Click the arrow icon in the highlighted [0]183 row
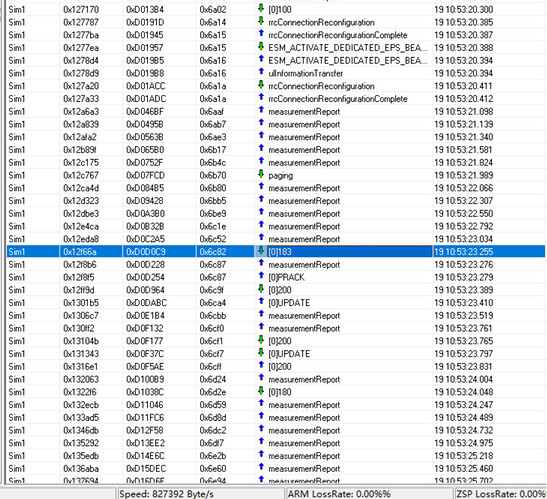Viewport: 547px width, 499px height. (261, 251)
